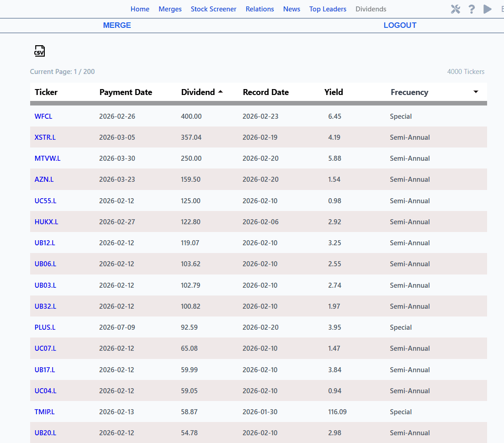The image size is (504, 443).
Task: Navigate to the Home page
Action: point(140,9)
